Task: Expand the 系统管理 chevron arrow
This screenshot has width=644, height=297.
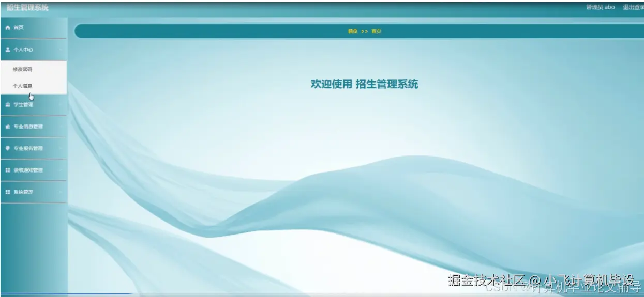Action: click(x=61, y=192)
